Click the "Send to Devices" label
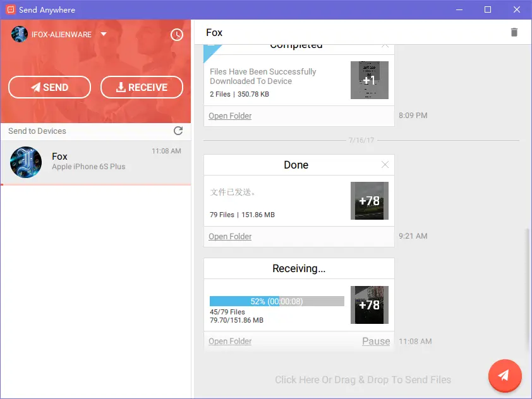The width and height of the screenshot is (532, 399). pos(37,131)
